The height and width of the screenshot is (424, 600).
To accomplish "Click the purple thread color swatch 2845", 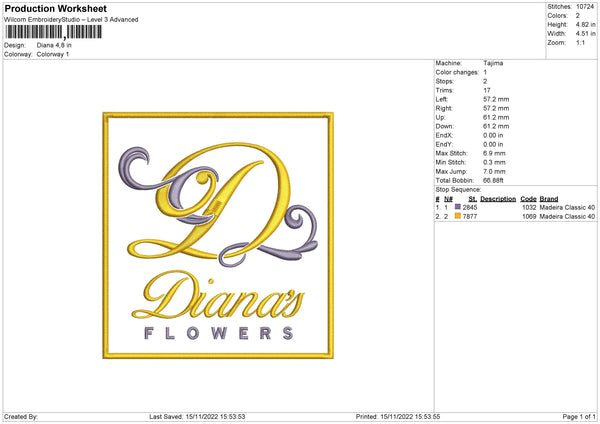I will click(x=457, y=207).
